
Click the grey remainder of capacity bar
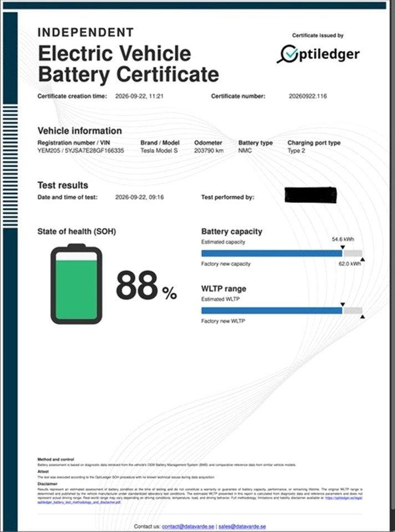[x=353, y=253]
